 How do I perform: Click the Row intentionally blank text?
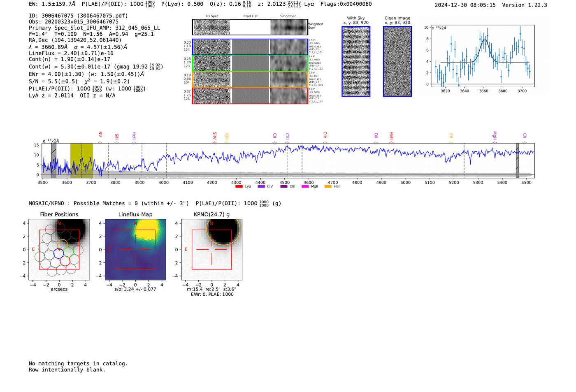(67, 370)
